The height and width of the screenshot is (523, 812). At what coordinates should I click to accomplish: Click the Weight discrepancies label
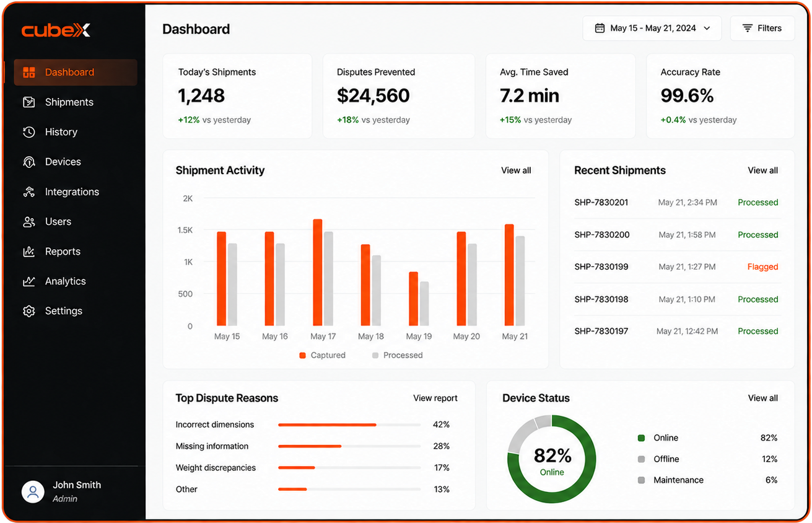[x=216, y=468]
